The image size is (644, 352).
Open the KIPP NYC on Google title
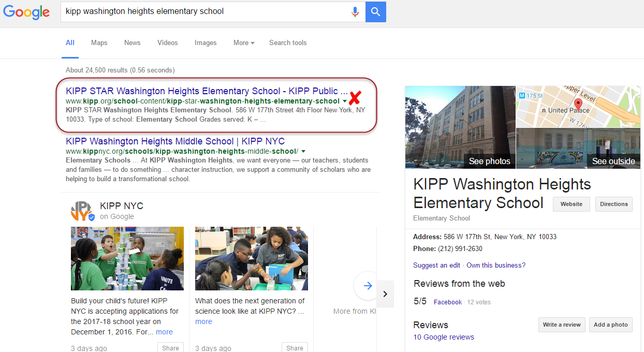122,206
